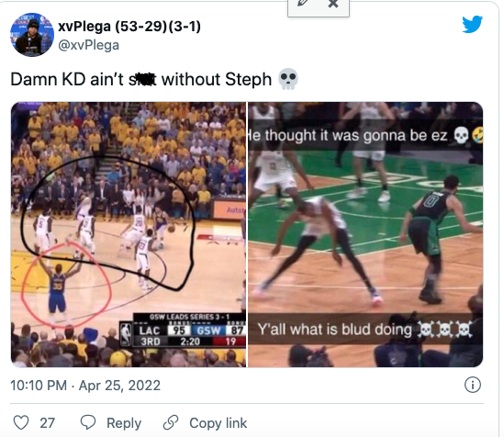Open xvPlega's profile avatar

tap(32, 35)
